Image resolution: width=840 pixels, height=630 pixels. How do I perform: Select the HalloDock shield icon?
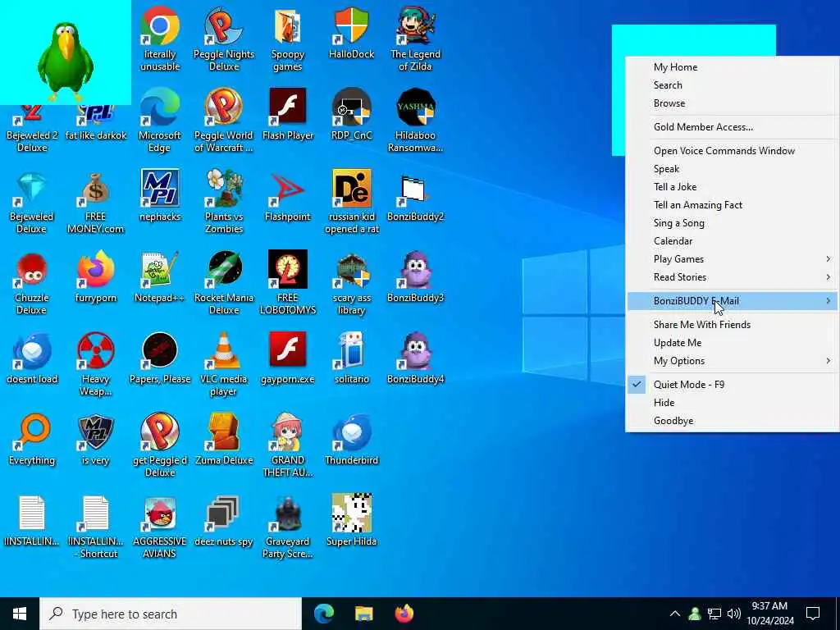(x=351, y=33)
